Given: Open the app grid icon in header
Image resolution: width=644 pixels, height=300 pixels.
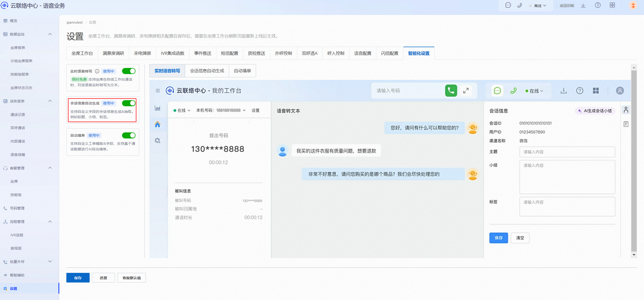Looking at the screenshot, I should (612, 5).
